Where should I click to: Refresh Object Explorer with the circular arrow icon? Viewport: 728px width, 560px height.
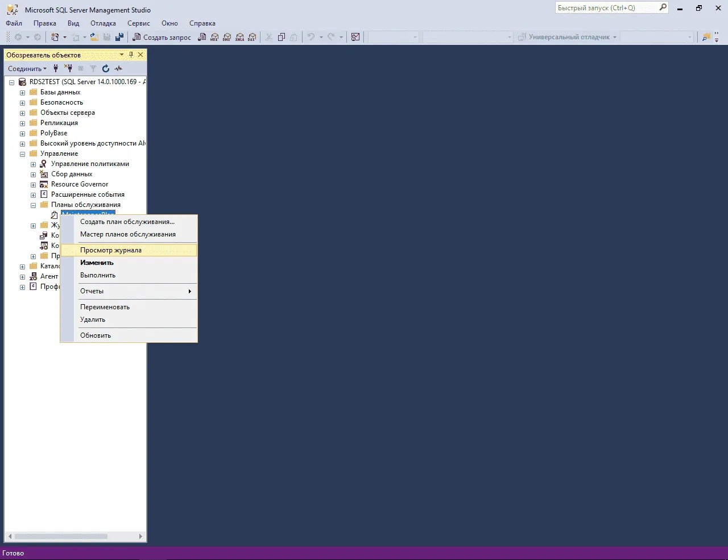coord(106,69)
